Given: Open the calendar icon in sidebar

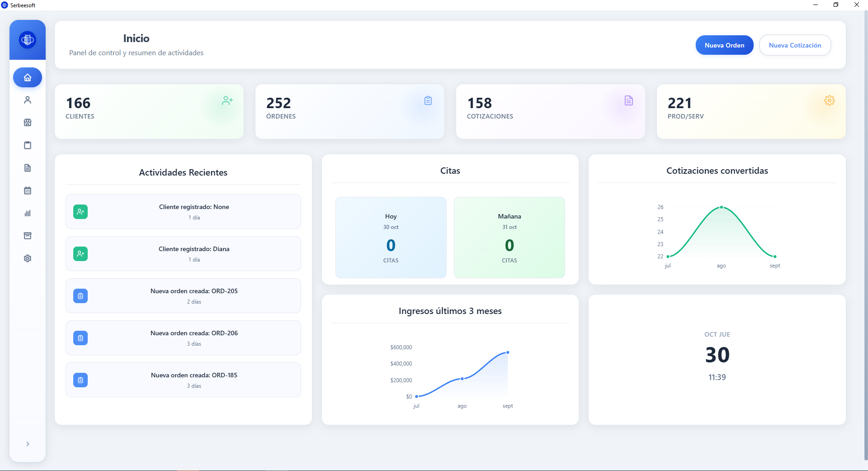Looking at the screenshot, I should point(28,190).
